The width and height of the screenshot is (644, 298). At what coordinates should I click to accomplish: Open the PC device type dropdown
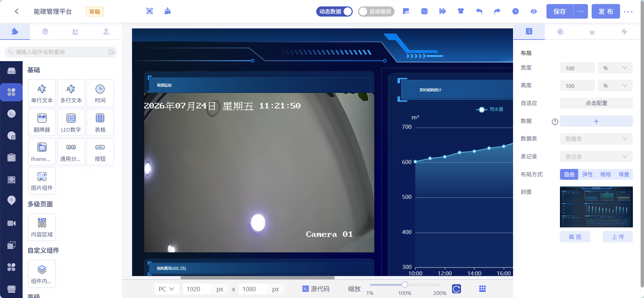[167, 289]
